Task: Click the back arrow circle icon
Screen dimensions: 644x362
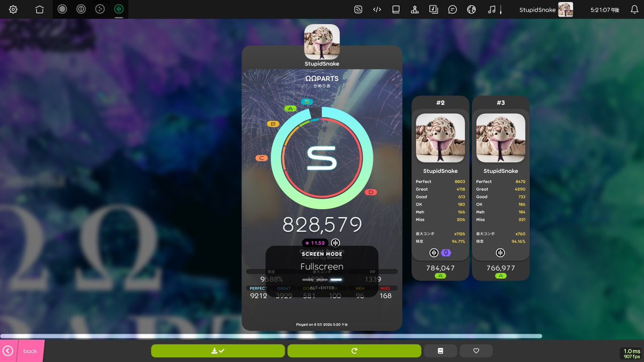Action: [8, 351]
